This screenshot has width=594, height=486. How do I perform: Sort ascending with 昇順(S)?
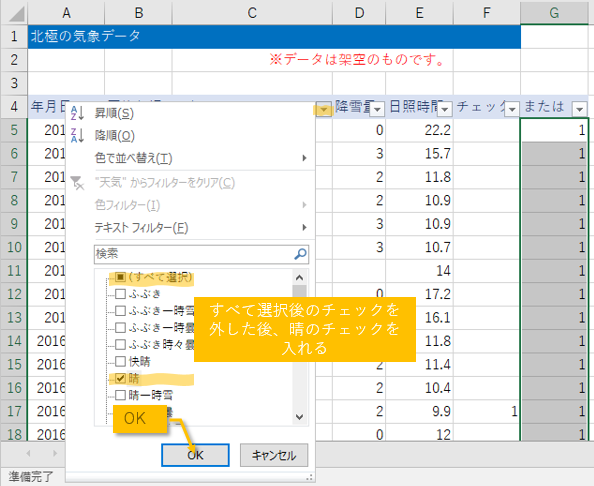coord(114,113)
